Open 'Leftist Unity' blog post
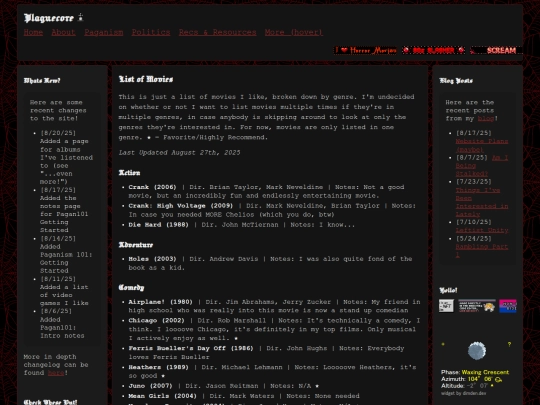 point(482,230)
